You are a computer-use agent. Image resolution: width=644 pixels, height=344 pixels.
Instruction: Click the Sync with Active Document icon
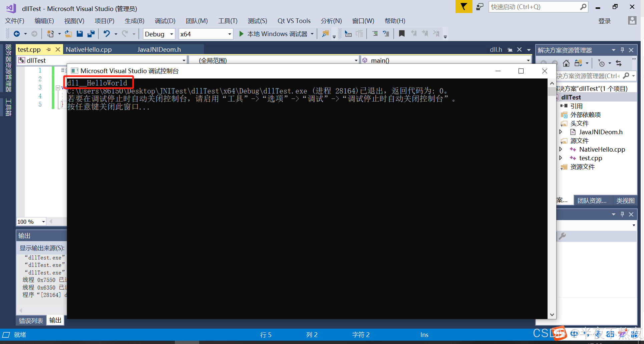(619, 63)
